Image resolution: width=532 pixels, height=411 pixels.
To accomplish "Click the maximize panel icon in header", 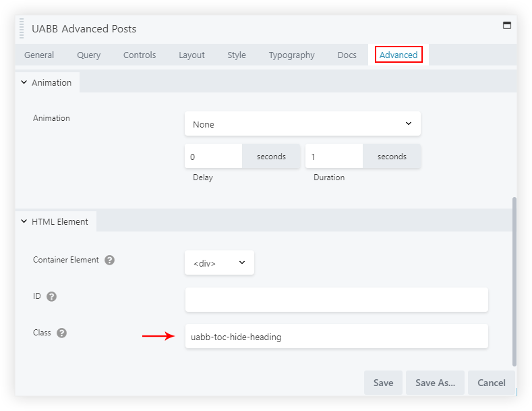I will [x=507, y=26].
